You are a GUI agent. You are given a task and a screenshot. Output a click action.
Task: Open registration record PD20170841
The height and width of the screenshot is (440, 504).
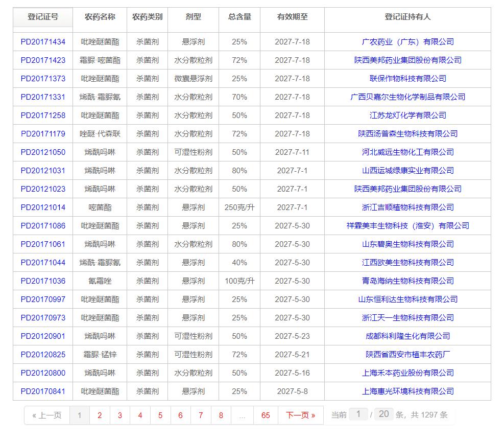pos(41,391)
